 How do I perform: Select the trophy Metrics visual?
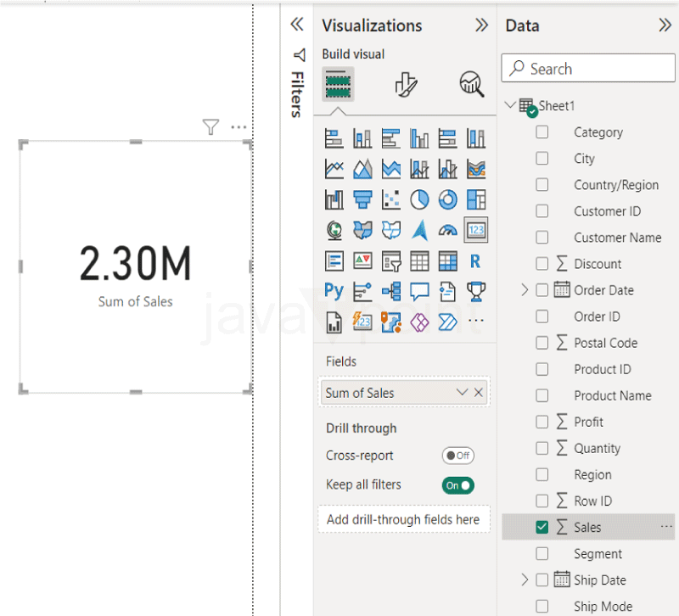[476, 291]
